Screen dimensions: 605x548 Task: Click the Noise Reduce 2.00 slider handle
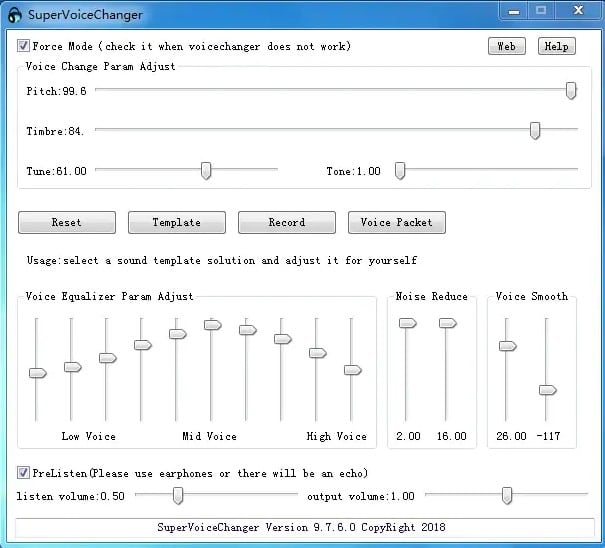click(x=408, y=323)
